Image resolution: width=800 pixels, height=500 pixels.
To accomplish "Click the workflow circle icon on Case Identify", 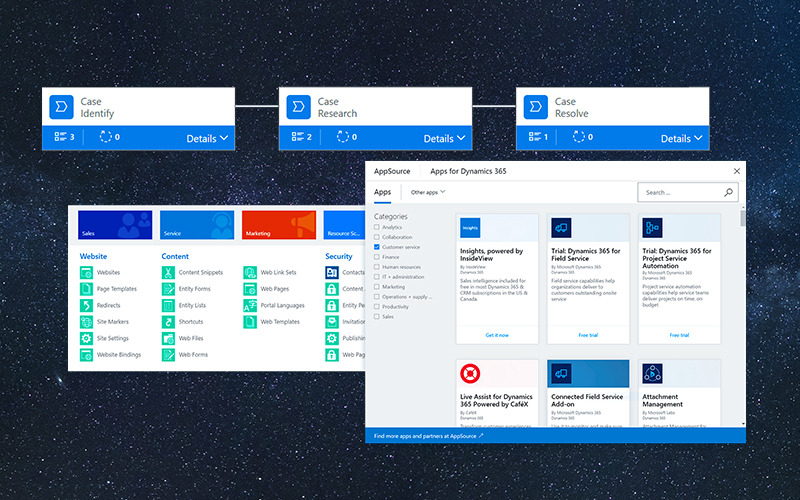I will [x=105, y=137].
